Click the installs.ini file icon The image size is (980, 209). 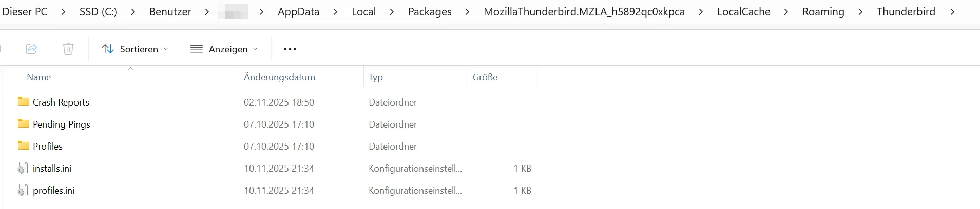click(x=23, y=168)
